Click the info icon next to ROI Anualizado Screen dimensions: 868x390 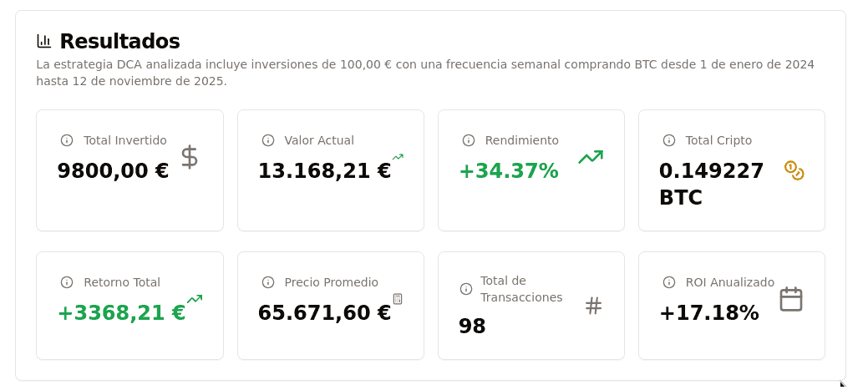click(x=669, y=282)
